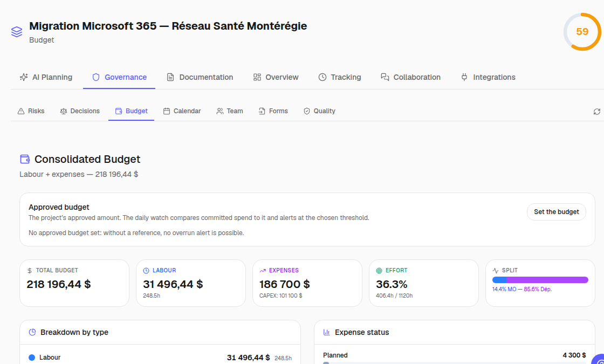Switch to the Documentation tab
The height and width of the screenshot is (364, 604).
[x=200, y=77]
